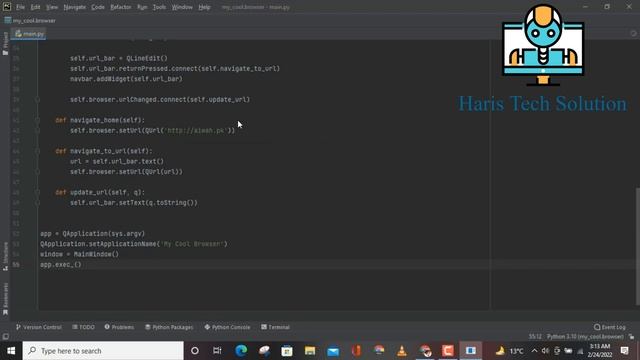The width and height of the screenshot is (640, 360).
Task: Open the Version Control tool window
Action: tap(39, 327)
